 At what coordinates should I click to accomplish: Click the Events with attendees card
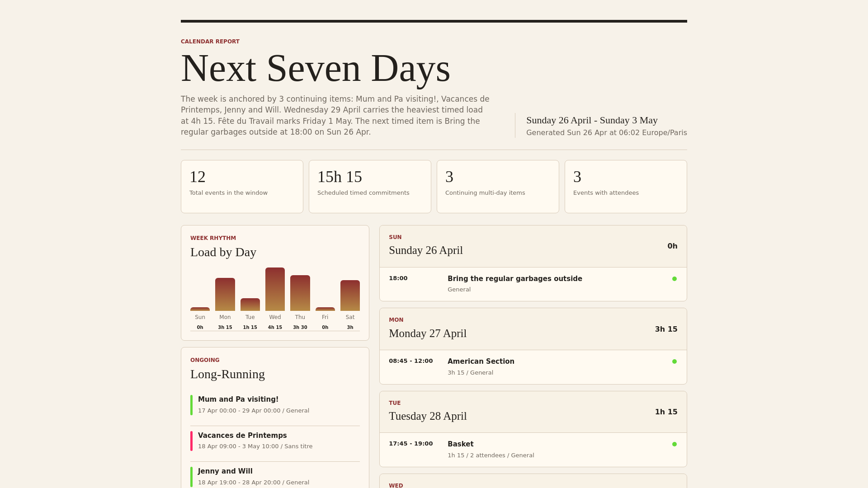coord(626,187)
